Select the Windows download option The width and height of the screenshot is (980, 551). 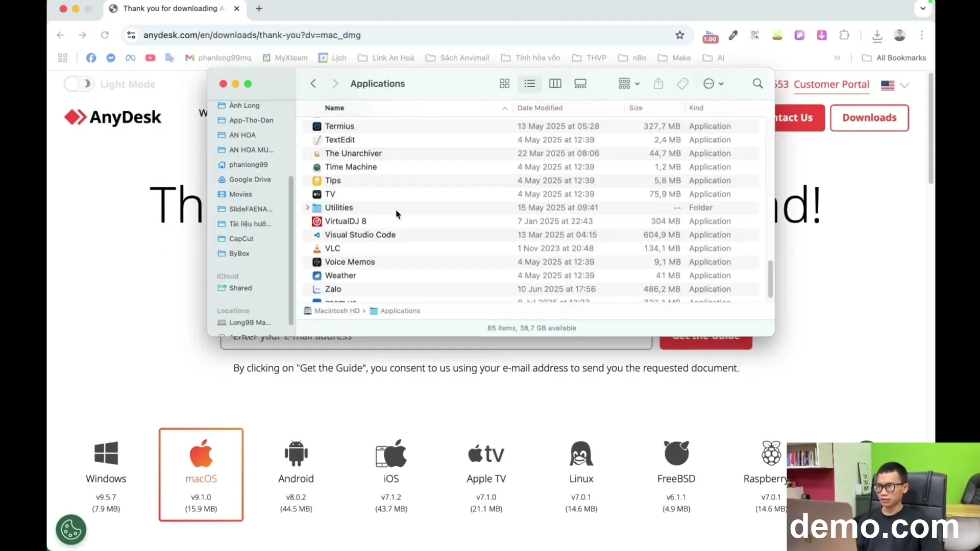click(x=106, y=474)
